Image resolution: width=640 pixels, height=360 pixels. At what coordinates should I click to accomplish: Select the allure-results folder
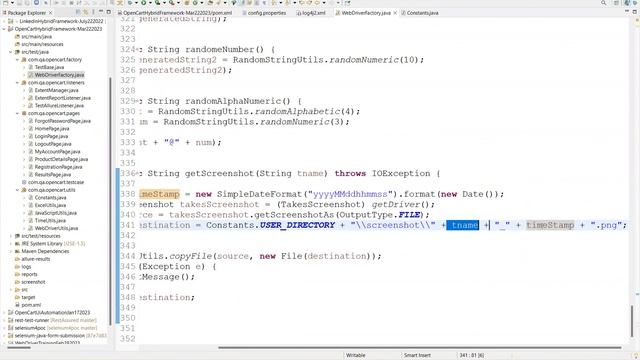(x=32, y=259)
